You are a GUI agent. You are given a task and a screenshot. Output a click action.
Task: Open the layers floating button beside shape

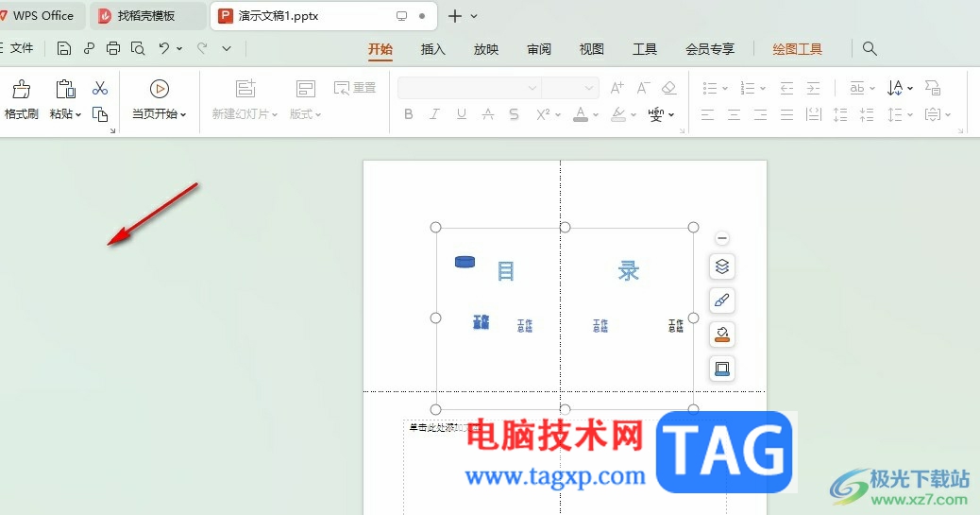tap(722, 266)
